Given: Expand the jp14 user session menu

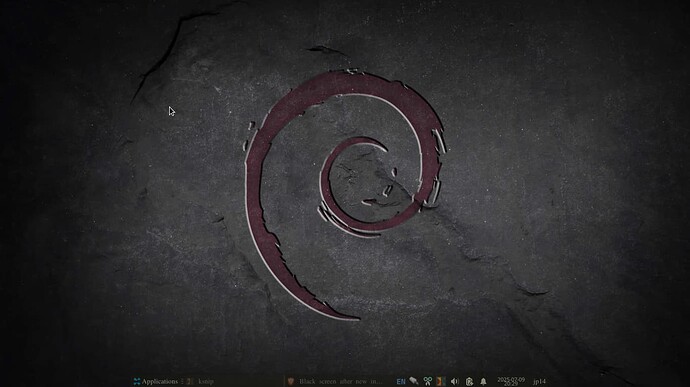Looking at the screenshot, I should (x=539, y=381).
